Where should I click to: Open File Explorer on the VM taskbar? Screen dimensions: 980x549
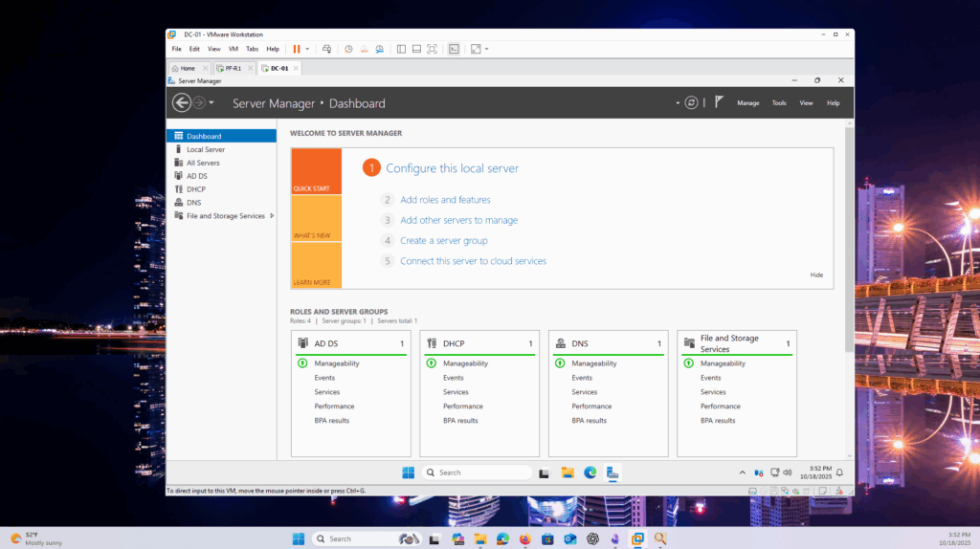point(568,472)
